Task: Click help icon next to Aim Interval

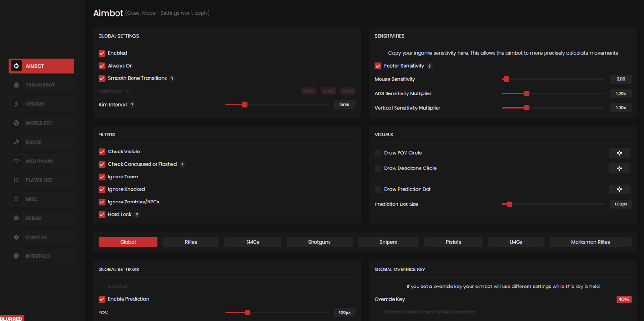Action: click(x=132, y=105)
